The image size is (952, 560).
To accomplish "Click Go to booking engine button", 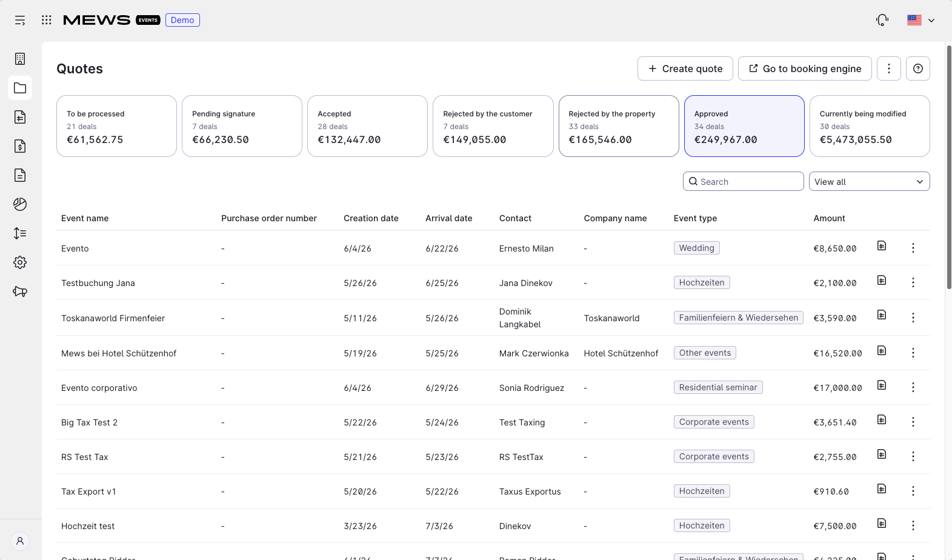I will click(x=805, y=68).
